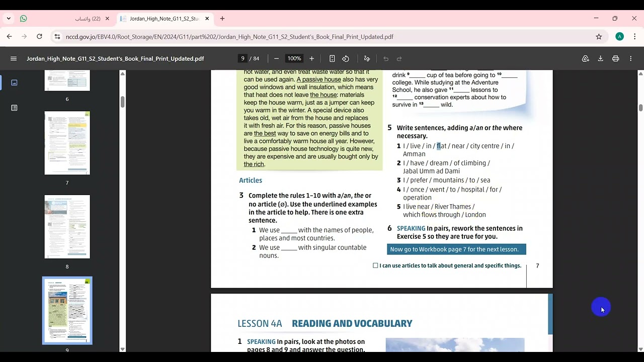Open the Chrome profile avatar

coord(620,37)
